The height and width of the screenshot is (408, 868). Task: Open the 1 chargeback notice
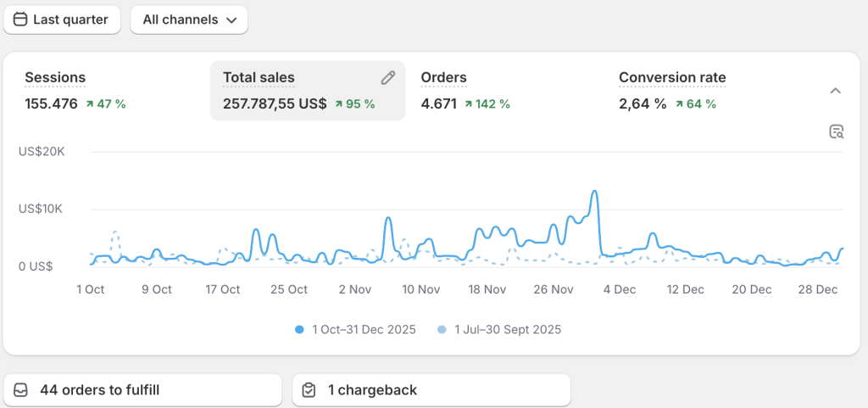[x=431, y=390]
